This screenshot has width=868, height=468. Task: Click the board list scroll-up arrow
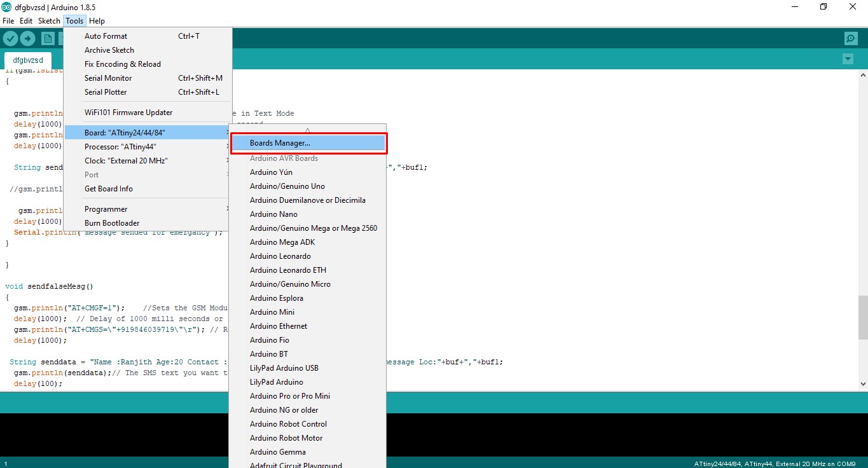pos(308,129)
